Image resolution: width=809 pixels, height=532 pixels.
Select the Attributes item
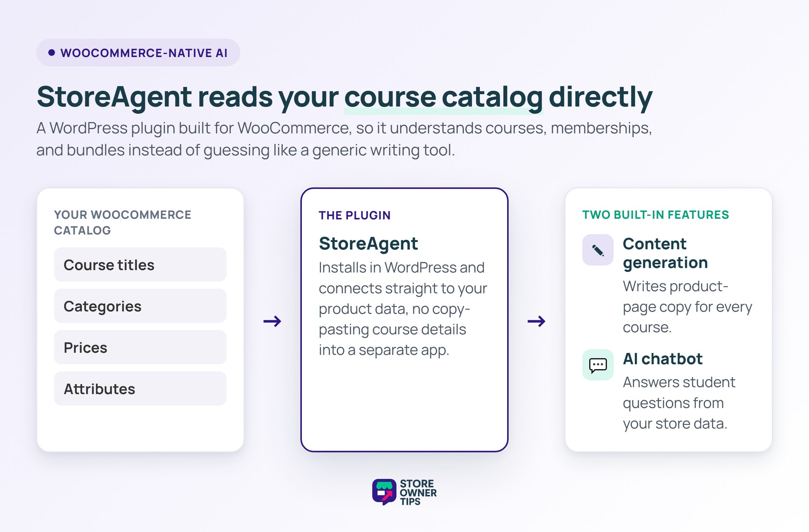(140, 389)
